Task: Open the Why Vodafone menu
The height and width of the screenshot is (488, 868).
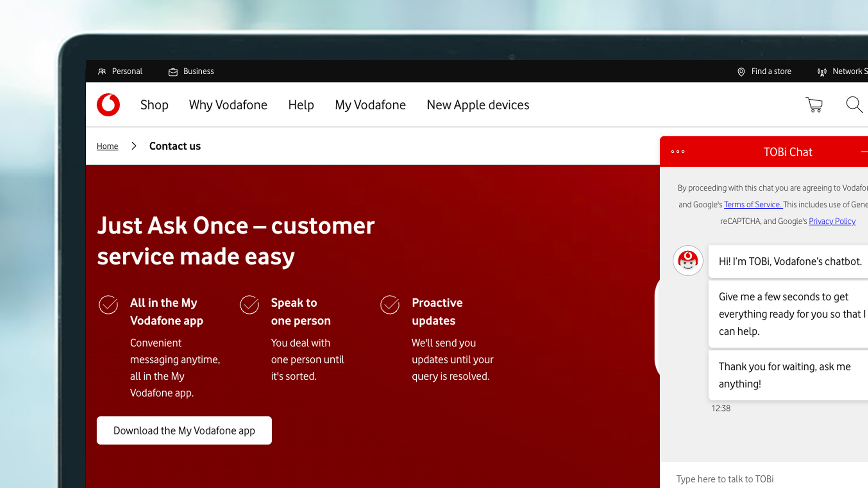Action: [228, 105]
